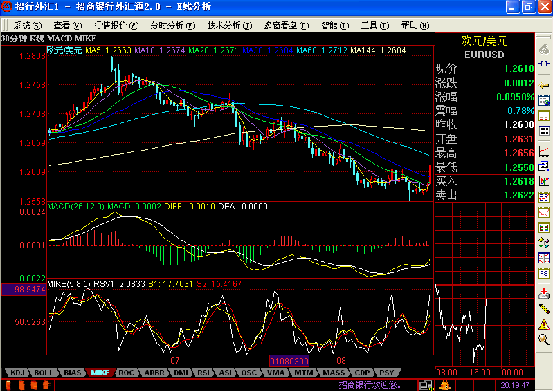Open the warning alert triangle icon

click(x=544, y=324)
